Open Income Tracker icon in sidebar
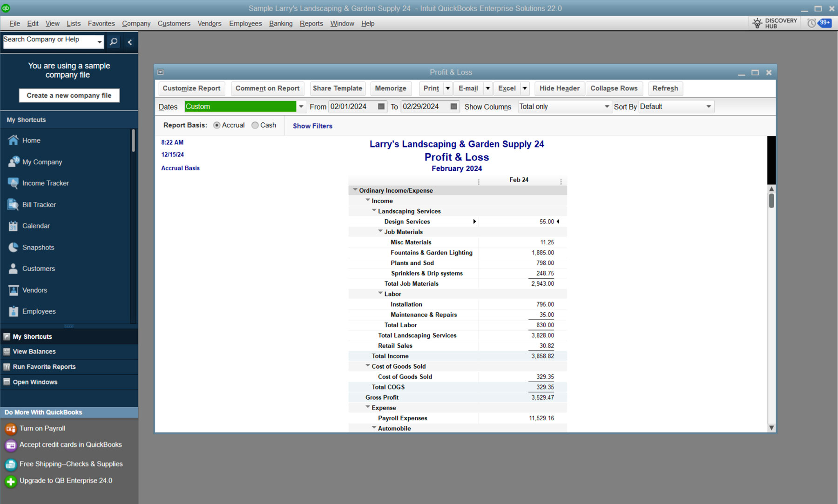 [14, 183]
